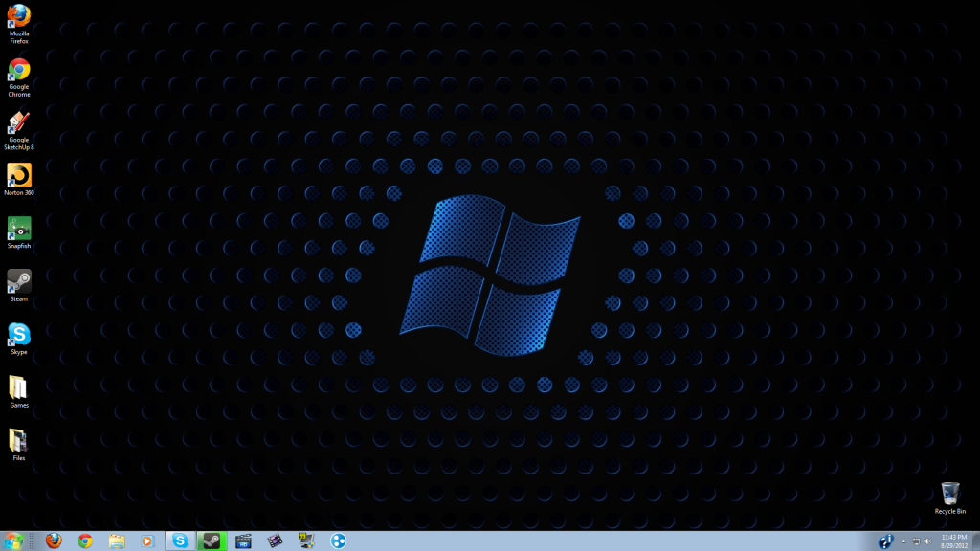The width and height of the screenshot is (980, 551).
Task: Show hidden system tray icons
Action: pos(903,541)
